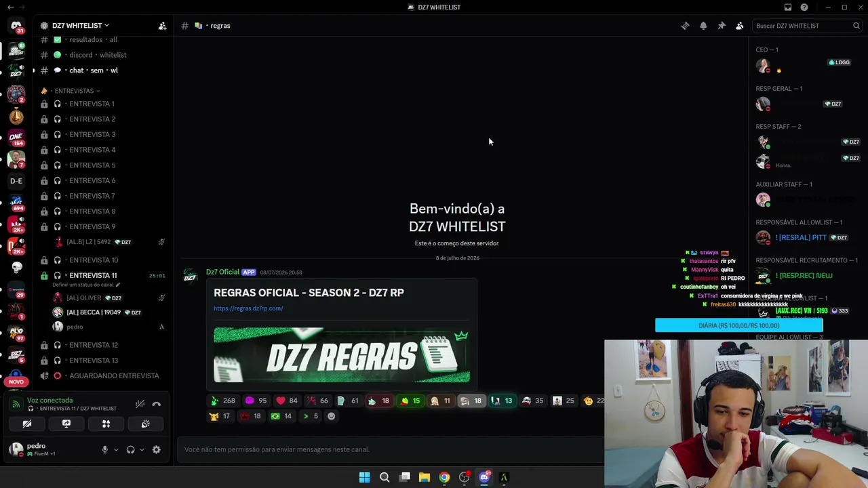Join the ENTREVISTA 1 voice channel
868x488 pixels.
point(102,104)
